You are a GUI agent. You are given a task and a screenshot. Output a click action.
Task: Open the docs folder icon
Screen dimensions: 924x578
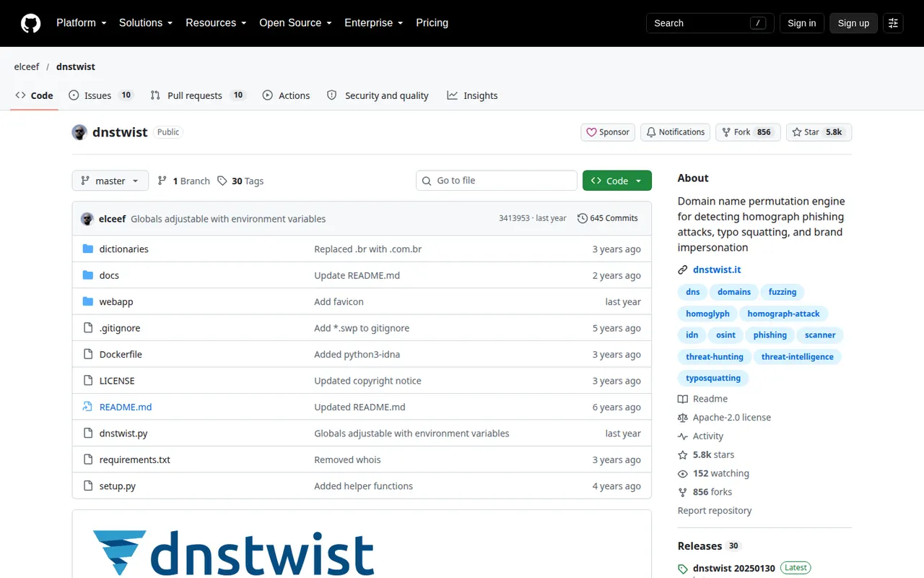(x=88, y=275)
